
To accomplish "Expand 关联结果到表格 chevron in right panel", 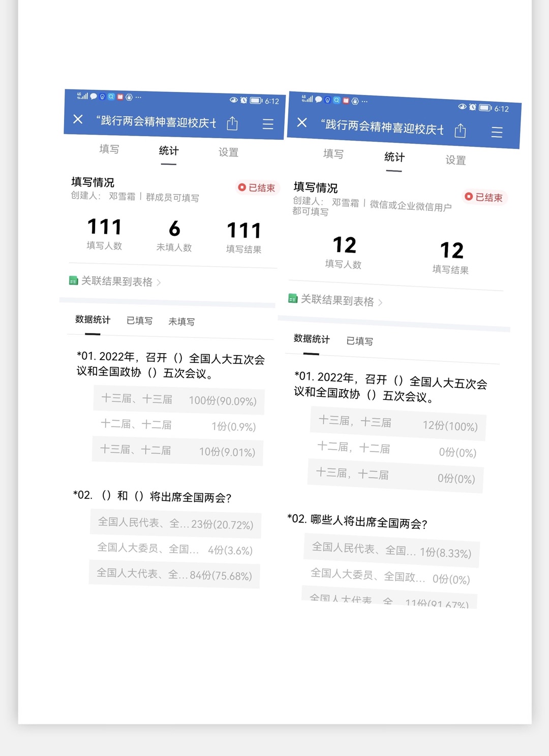I will (x=380, y=303).
